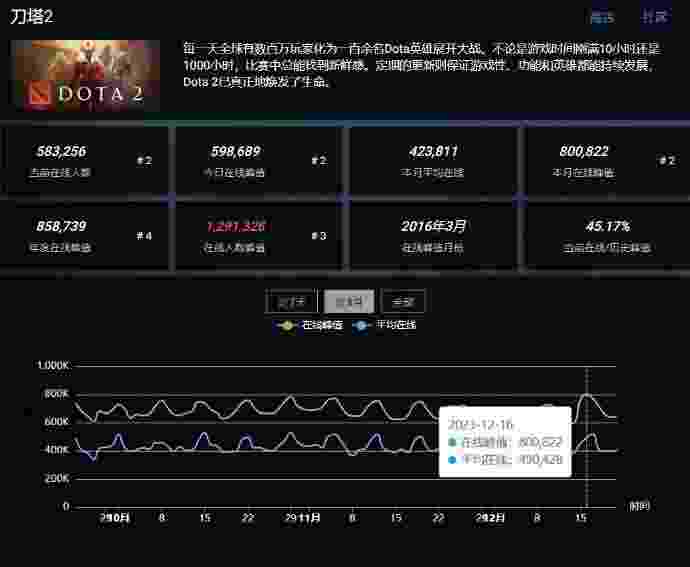Screen dimensions: 690x567
Task: Click the 200K y-axis label
Action: tap(57, 478)
